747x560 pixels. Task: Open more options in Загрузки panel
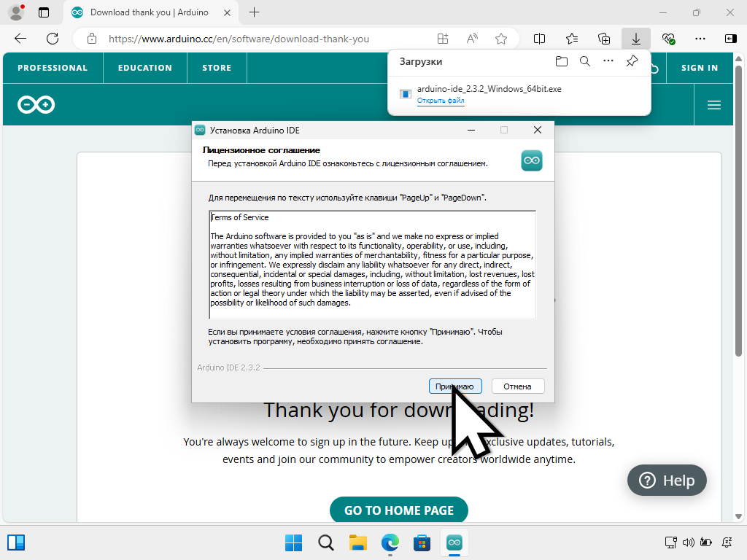click(608, 61)
